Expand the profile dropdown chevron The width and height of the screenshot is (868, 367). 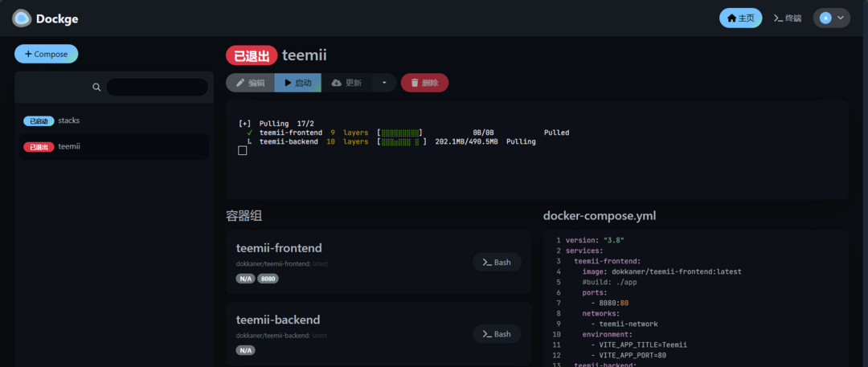click(841, 18)
